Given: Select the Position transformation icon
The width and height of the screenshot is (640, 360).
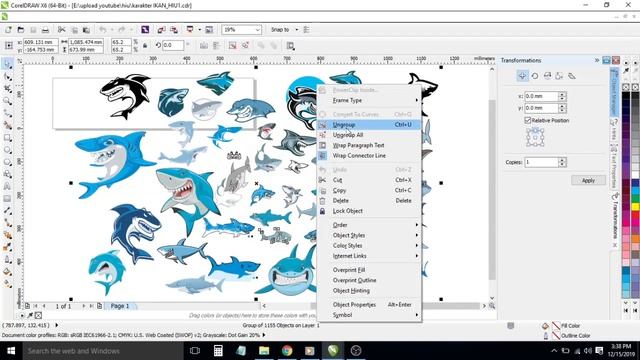Looking at the screenshot, I should (522, 76).
